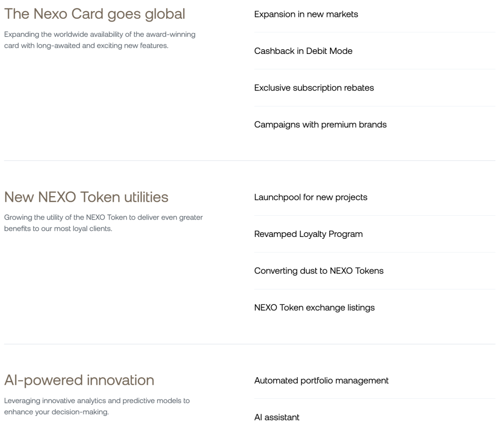Click the 'Leveraging innovative analytics' description

click(x=97, y=406)
